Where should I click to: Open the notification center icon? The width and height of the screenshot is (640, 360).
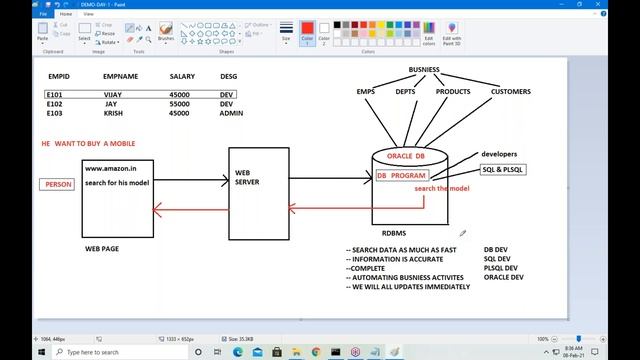(595, 352)
